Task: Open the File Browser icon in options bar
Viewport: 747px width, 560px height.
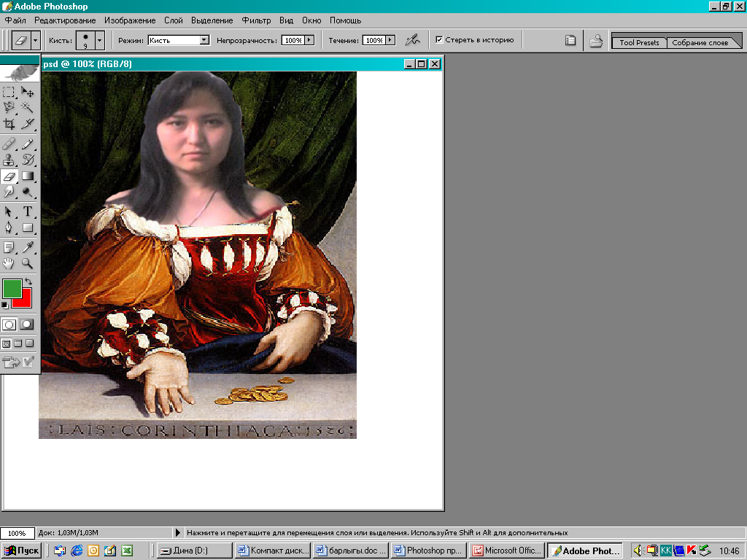Action: [x=596, y=41]
